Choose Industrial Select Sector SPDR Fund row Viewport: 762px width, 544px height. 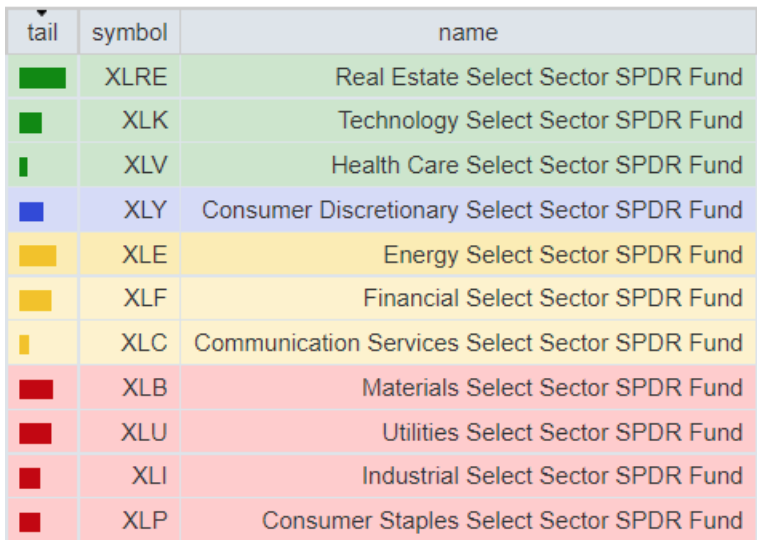click(552, 476)
